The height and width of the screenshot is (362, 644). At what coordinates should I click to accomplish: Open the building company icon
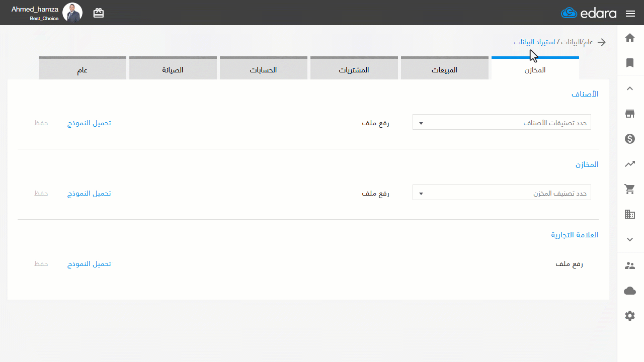(x=630, y=214)
